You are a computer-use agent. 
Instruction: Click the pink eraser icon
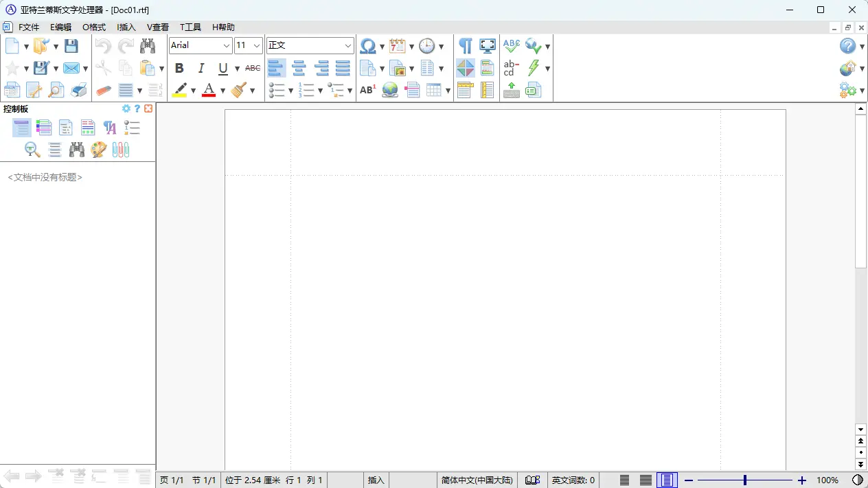coord(104,90)
